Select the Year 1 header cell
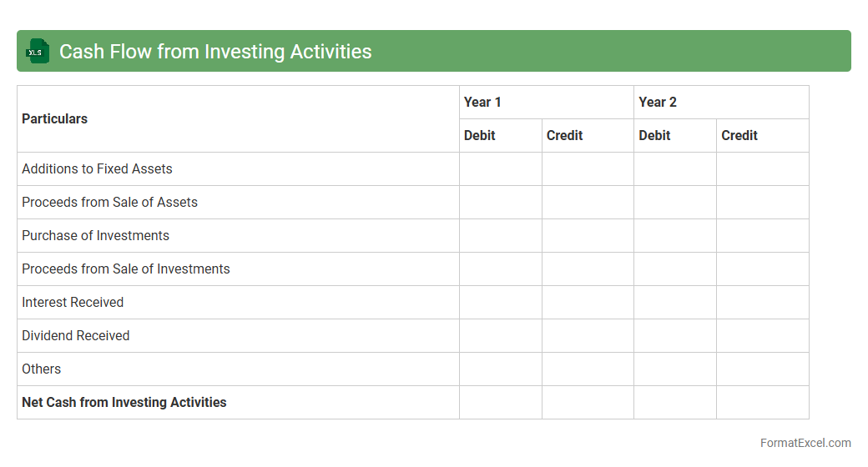 tap(482, 103)
